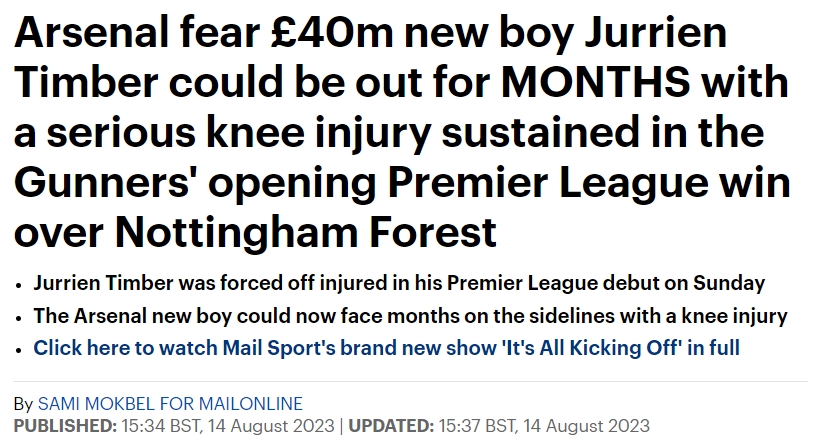This screenshot has height=448, width=816.
Task: Click the PUBLISHED label
Action: pos(66,426)
